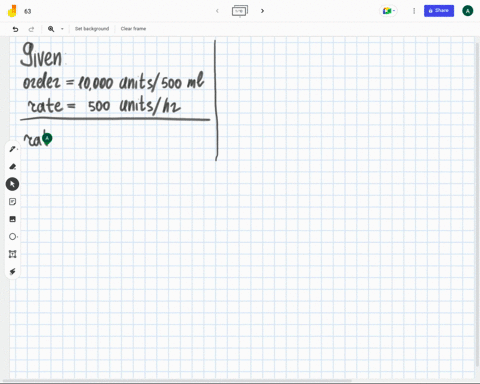Choose the Select arrow tool

12,184
